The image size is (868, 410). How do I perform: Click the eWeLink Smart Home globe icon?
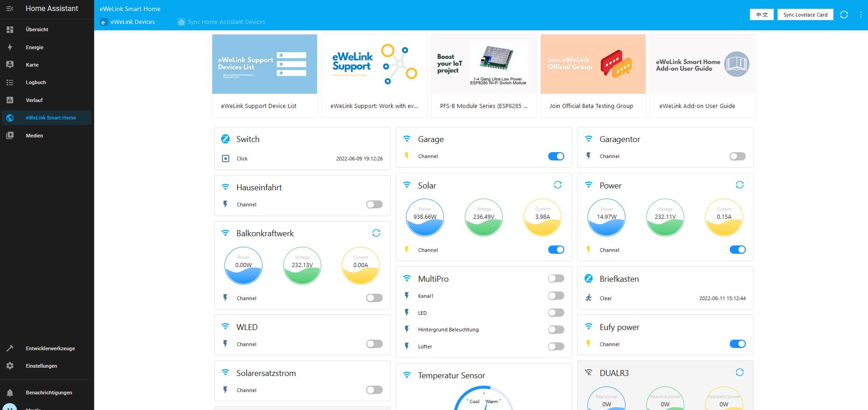click(x=10, y=118)
